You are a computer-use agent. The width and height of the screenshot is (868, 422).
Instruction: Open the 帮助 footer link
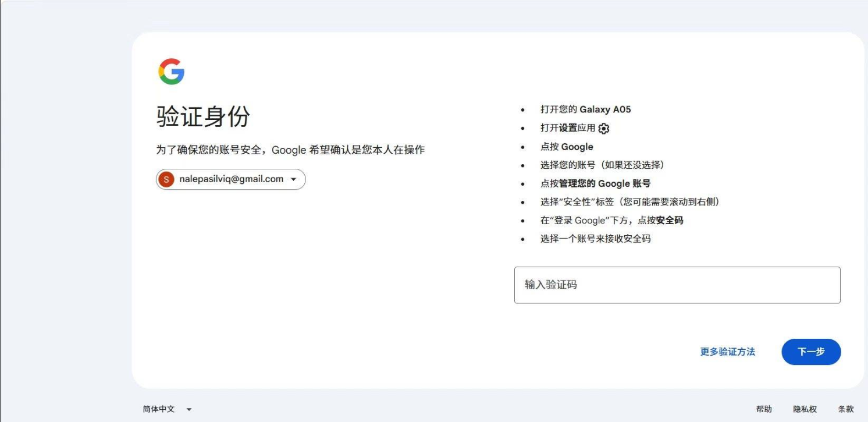click(x=764, y=409)
